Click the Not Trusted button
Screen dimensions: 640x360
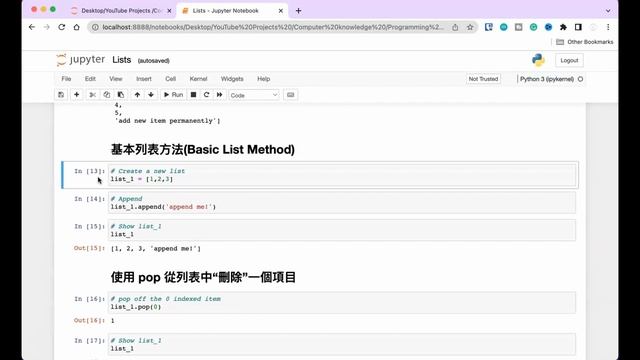pyautogui.click(x=483, y=79)
